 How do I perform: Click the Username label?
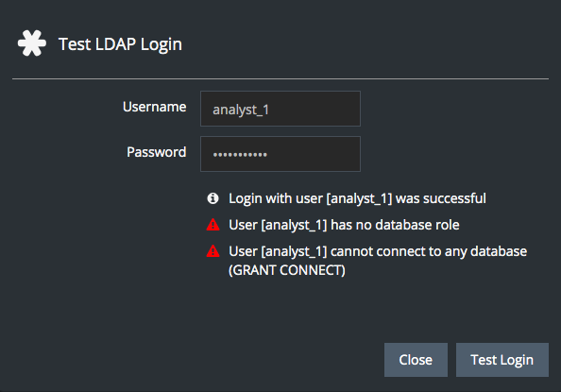[x=154, y=107]
